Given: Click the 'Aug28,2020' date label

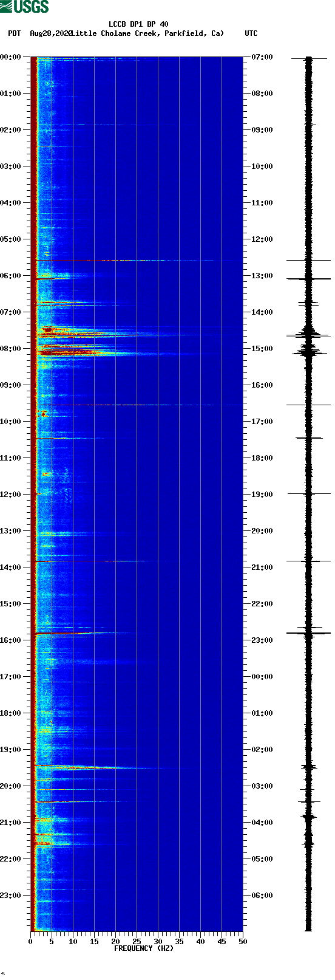Looking at the screenshot, I should (50, 33).
